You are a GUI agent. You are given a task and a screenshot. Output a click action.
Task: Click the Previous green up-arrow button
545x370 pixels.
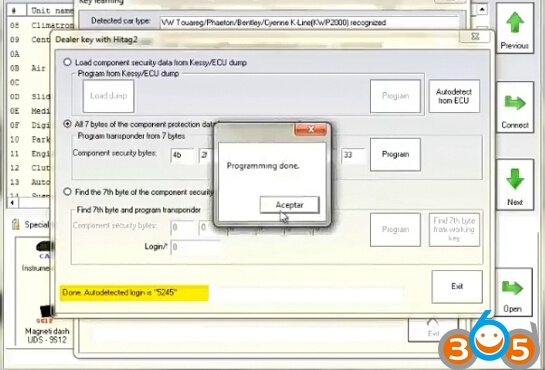(x=514, y=29)
